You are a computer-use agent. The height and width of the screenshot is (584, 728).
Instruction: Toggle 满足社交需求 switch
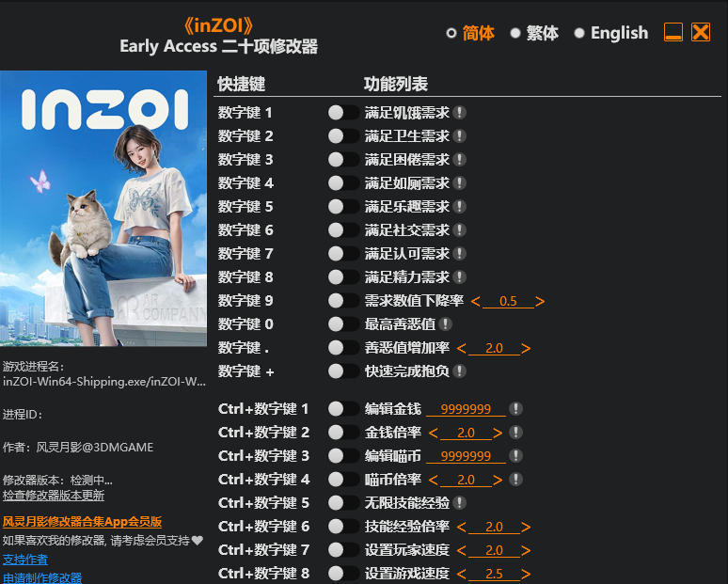pos(343,229)
